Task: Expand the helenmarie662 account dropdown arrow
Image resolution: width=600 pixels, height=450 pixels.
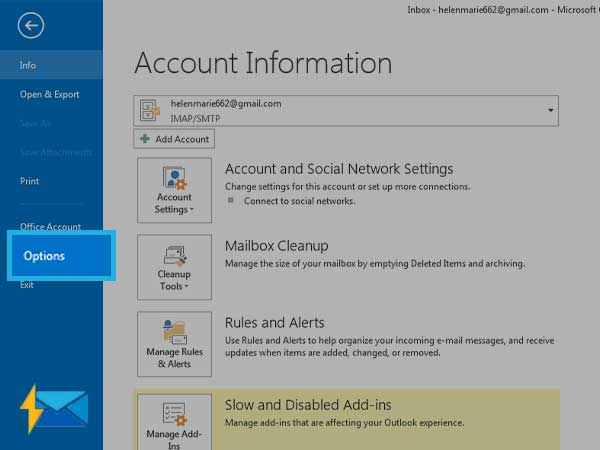Action: tap(550, 110)
